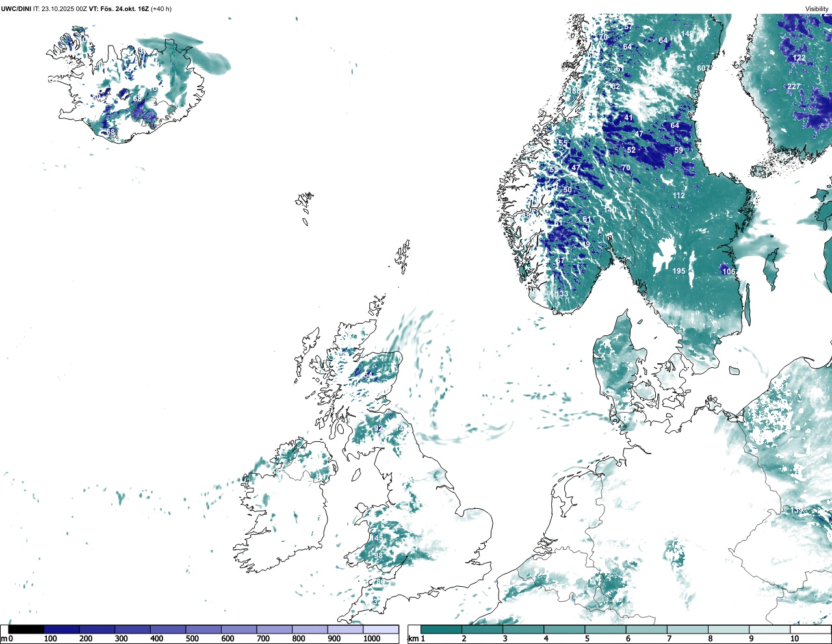Image resolution: width=832 pixels, height=644 pixels.
Task: Click the 92 value over southern Scotland
Action: point(377,429)
